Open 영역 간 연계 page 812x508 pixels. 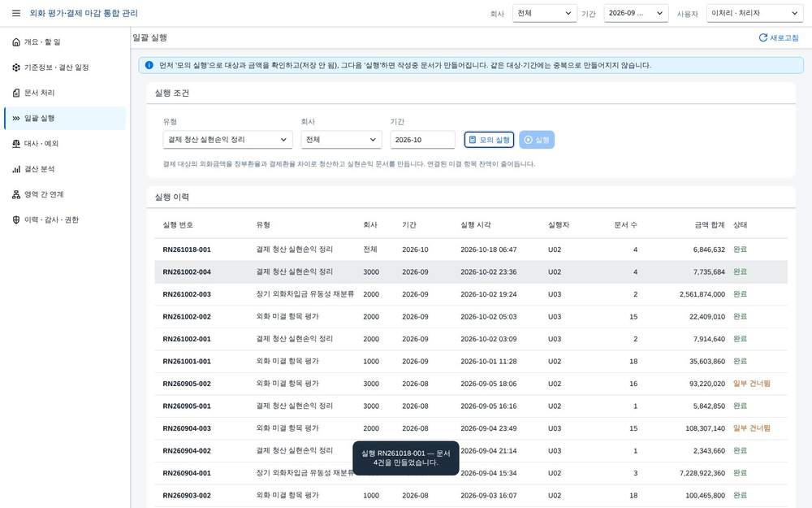point(65,194)
